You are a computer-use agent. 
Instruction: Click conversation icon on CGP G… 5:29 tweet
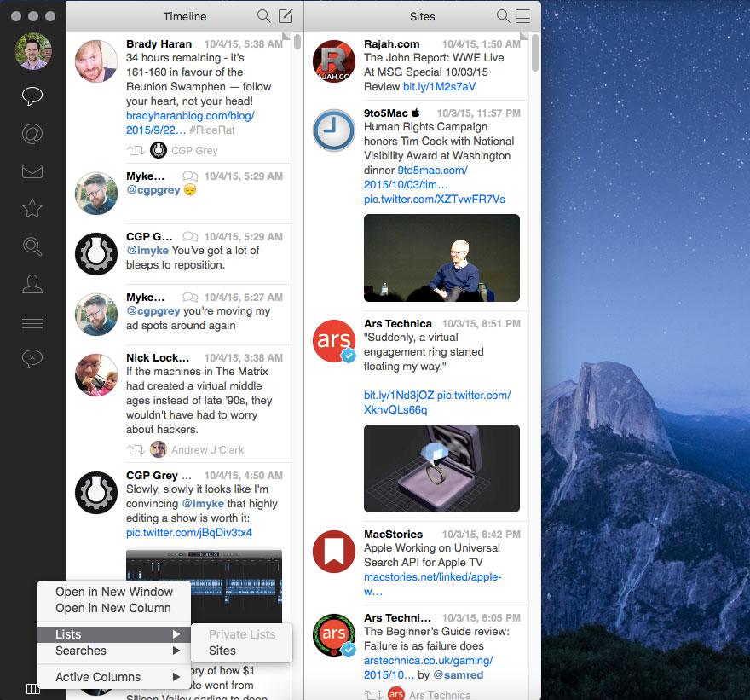pyautogui.click(x=190, y=236)
